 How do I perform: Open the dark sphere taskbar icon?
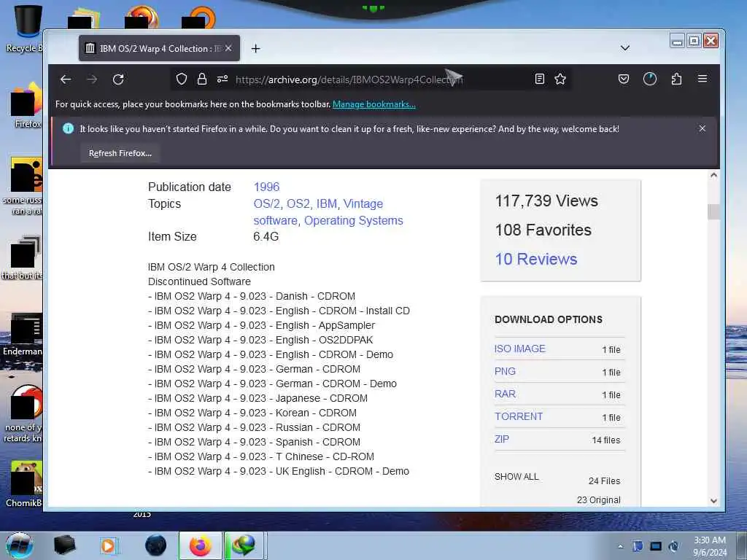point(156,545)
